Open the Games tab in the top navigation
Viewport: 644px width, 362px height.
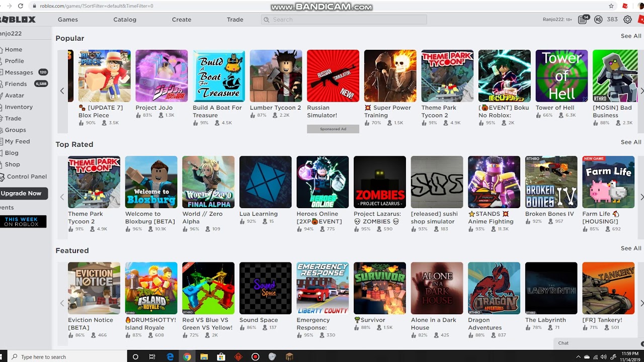67,20
